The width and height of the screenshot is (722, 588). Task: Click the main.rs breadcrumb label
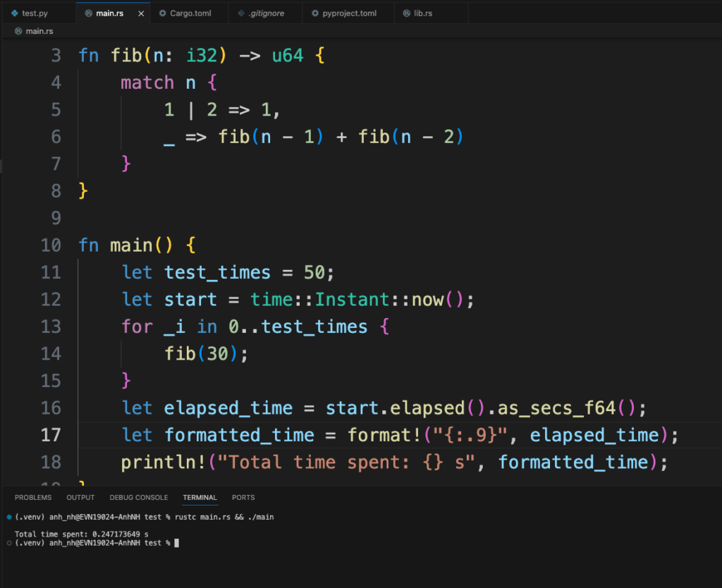(x=39, y=30)
